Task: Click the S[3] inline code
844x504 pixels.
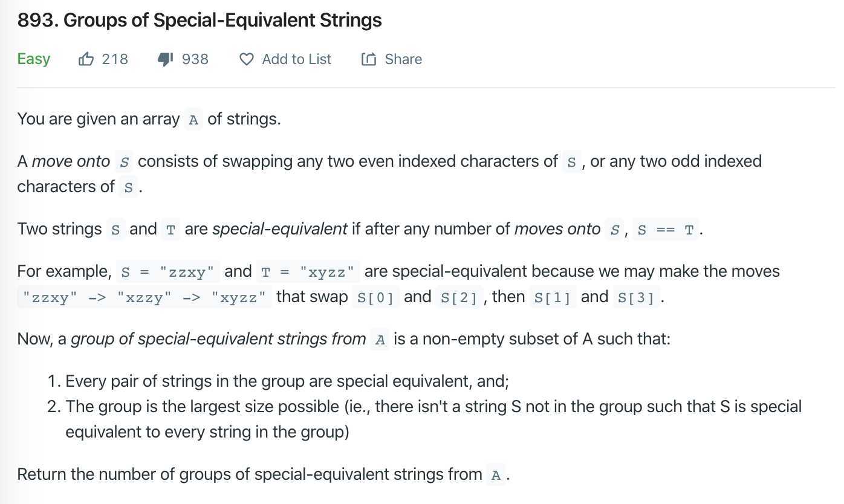Action: tap(637, 297)
